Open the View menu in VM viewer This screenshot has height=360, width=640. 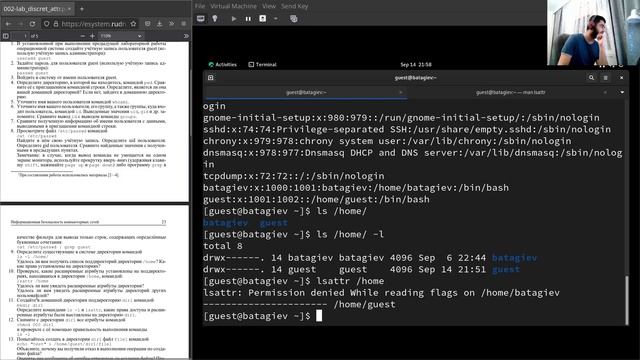[269, 6]
